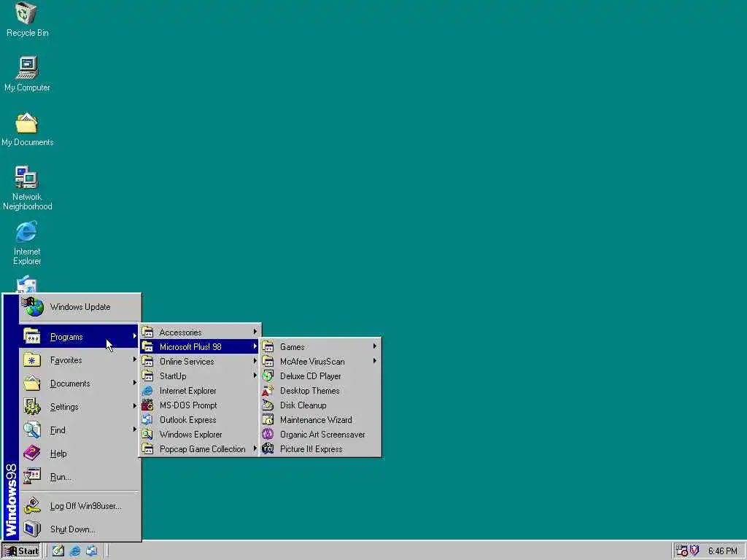The height and width of the screenshot is (560, 747).
Task: Click the arrow beside Favorites
Action: click(134, 360)
